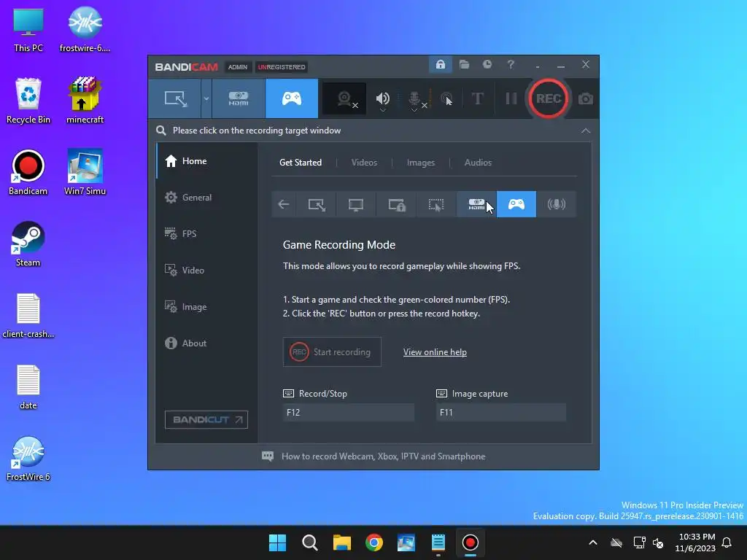Select Recycle Bin desktop icon

click(x=28, y=101)
